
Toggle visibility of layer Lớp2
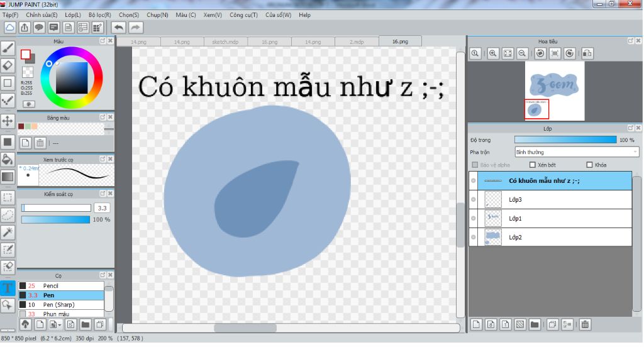(473, 237)
